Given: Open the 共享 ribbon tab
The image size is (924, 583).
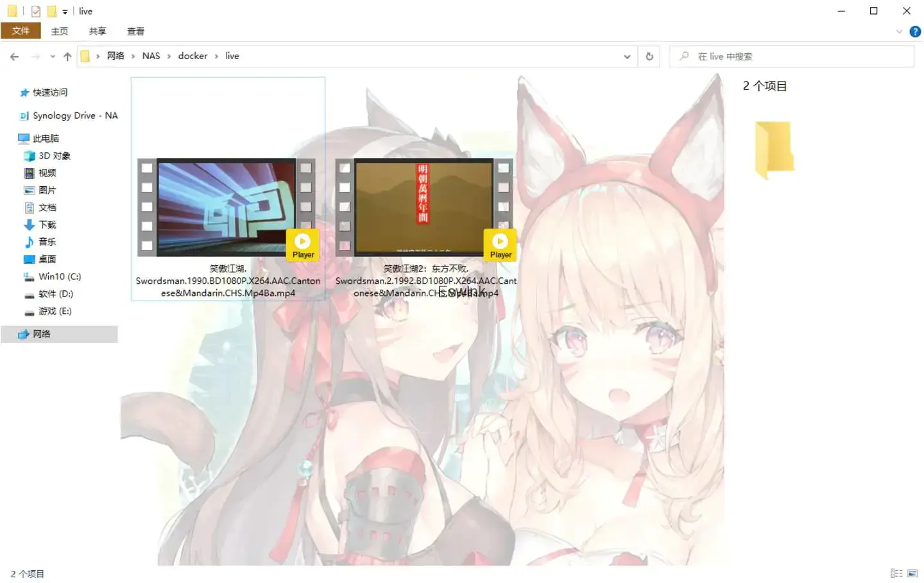Looking at the screenshot, I should click(98, 31).
